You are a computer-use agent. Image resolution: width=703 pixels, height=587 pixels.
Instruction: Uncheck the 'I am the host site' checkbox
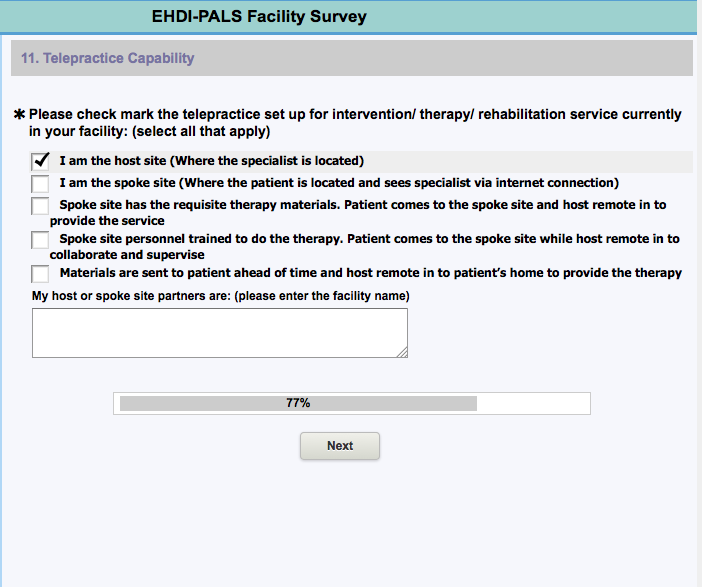[x=41, y=161]
